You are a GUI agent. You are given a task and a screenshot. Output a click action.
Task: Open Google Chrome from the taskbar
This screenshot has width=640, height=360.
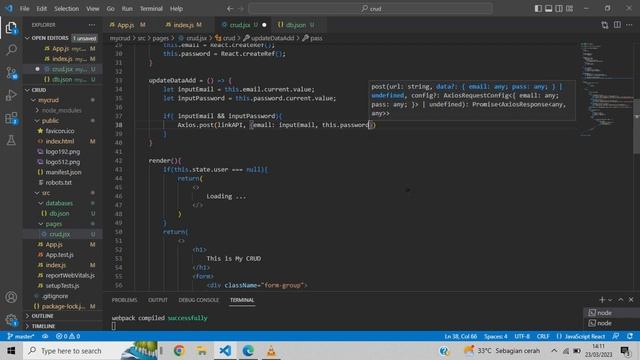tap(179, 351)
